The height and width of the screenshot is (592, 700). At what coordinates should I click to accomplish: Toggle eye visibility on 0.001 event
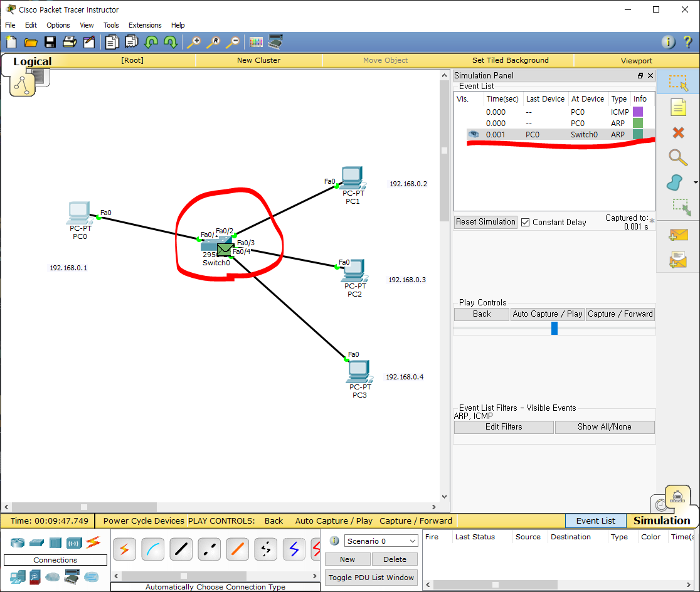(473, 134)
